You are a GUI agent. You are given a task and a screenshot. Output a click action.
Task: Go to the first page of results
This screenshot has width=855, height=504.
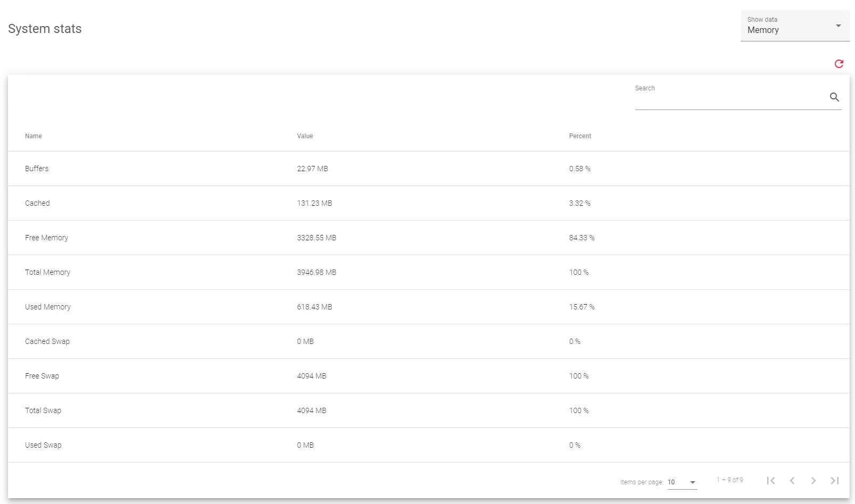point(770,481)
